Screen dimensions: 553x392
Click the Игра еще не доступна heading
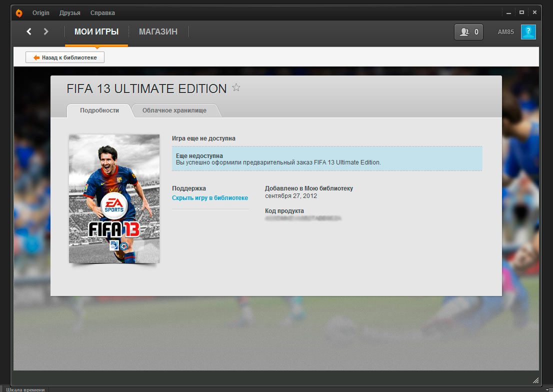click(x=203, y=138)
